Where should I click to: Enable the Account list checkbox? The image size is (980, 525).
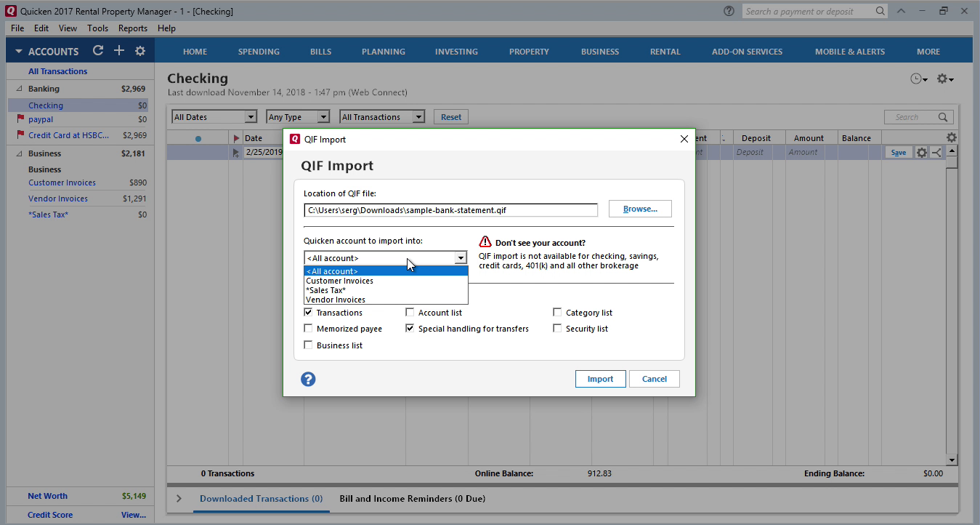(x=410, y=313)
